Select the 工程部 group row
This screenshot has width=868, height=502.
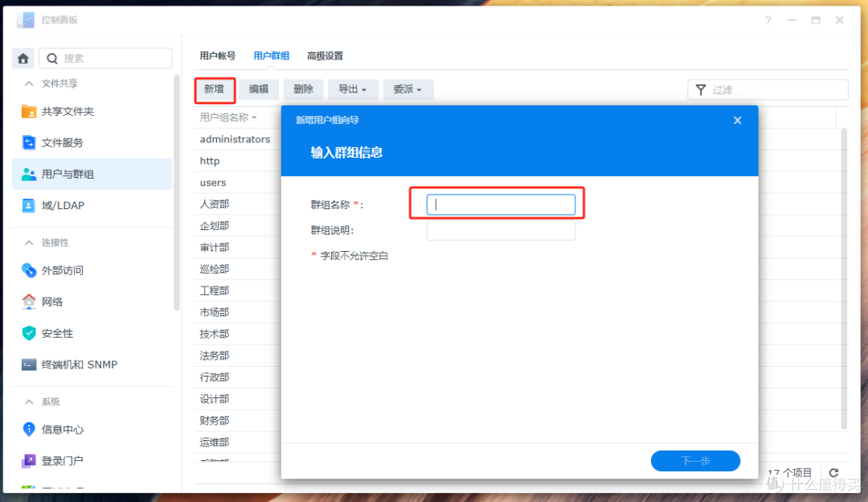tap(239, 290)
